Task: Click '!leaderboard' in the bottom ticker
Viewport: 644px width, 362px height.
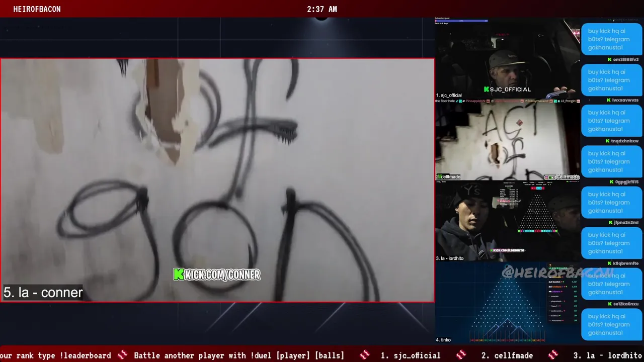Action: (x=85, y=355)
